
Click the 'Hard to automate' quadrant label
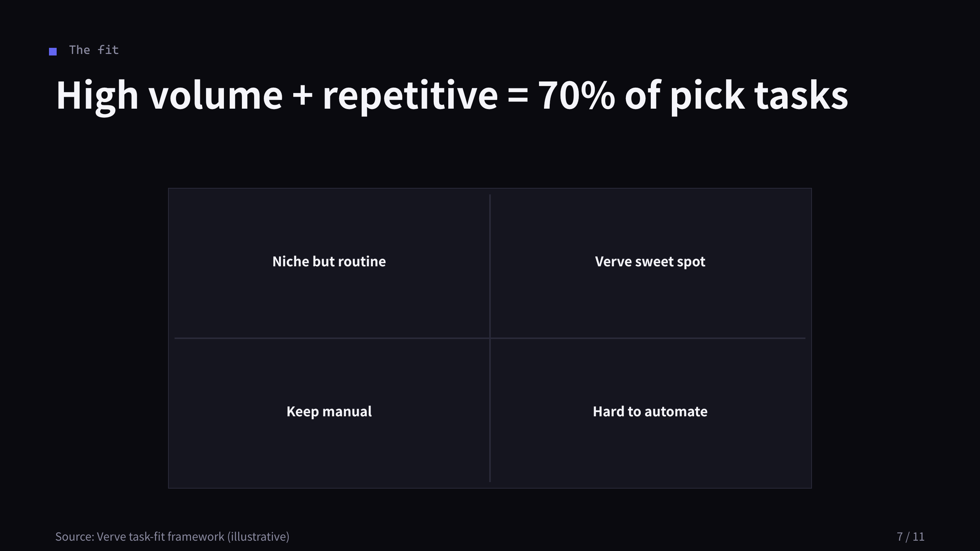650,412
